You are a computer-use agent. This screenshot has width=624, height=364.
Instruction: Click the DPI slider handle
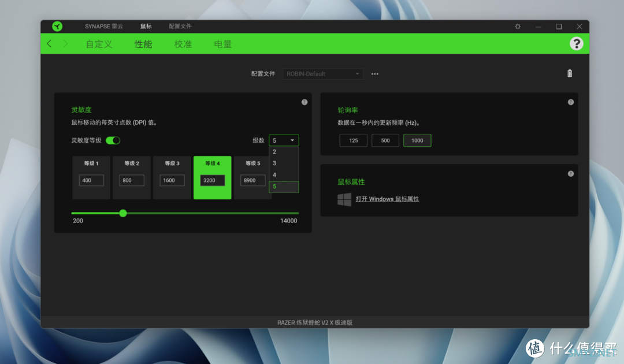pos(123,213)
